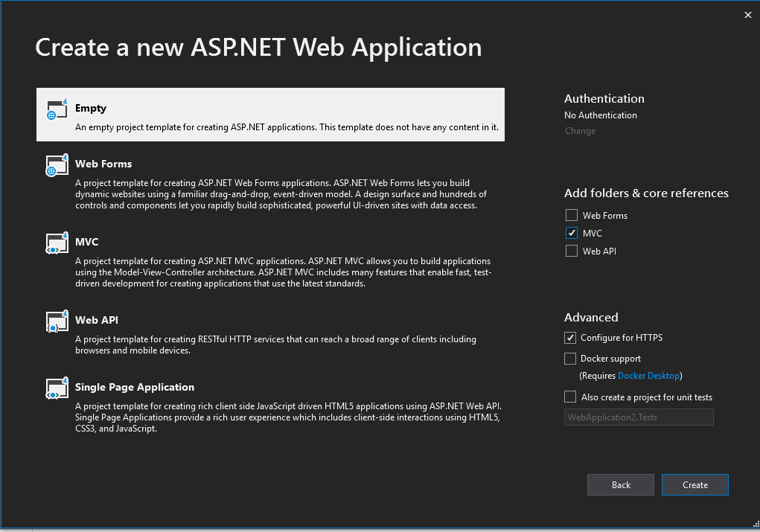Click the Web API template icon
This screenshot has height=532, width=760.
click(x=57, y=321)
